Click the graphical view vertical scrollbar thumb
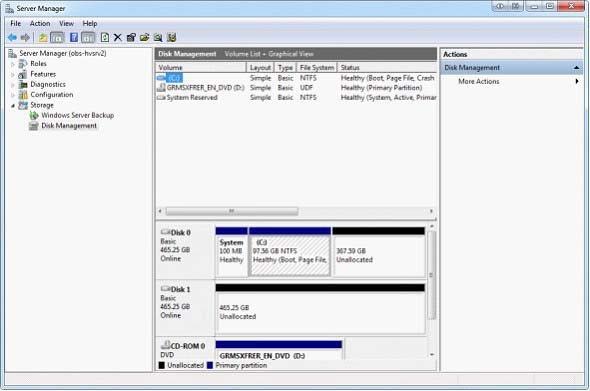590x391 pixels. pyautogui.click(x=432, y=275)
